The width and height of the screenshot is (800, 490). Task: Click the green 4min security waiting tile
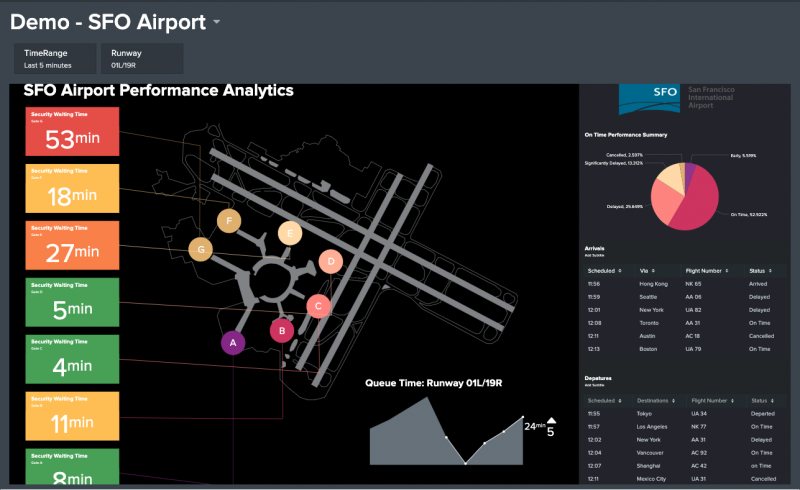tap(72, 359)
